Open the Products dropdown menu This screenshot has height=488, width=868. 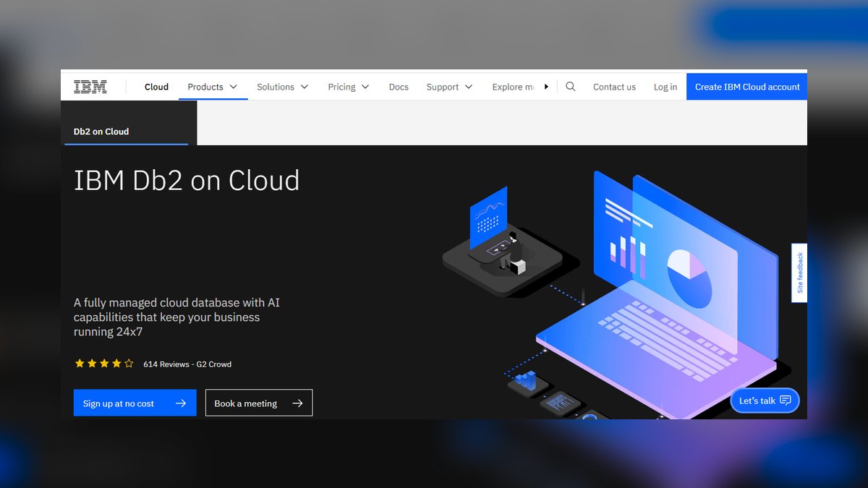(213, 87)
